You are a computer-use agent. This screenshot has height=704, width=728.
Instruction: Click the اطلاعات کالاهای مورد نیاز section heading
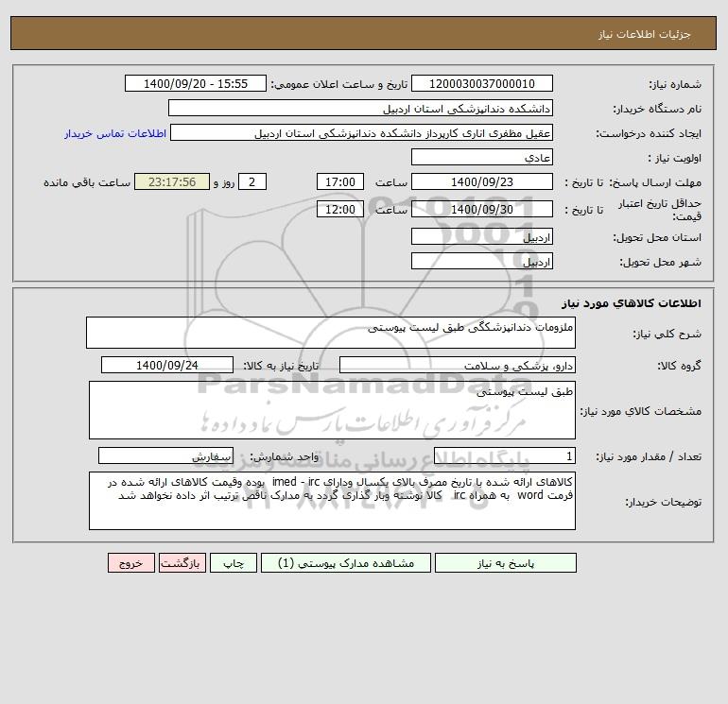coord(631,303)
